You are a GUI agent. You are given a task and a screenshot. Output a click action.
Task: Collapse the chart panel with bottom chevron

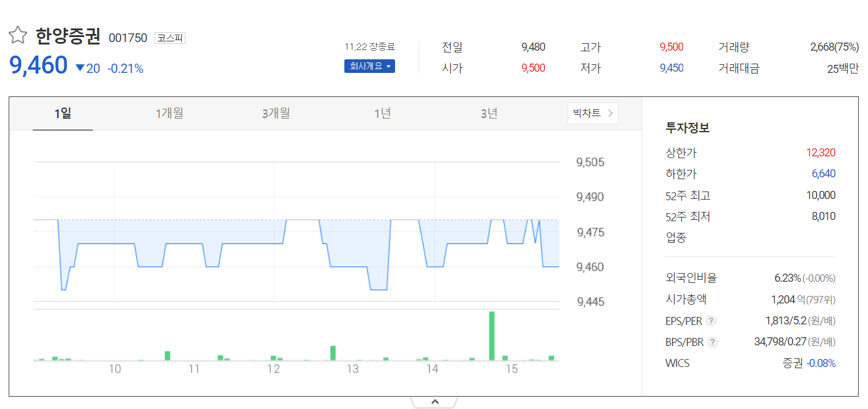(435, 402)
